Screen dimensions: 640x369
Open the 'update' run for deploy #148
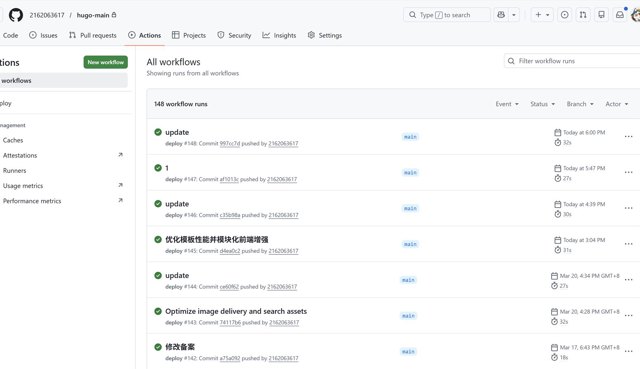(x=177, y=132)
